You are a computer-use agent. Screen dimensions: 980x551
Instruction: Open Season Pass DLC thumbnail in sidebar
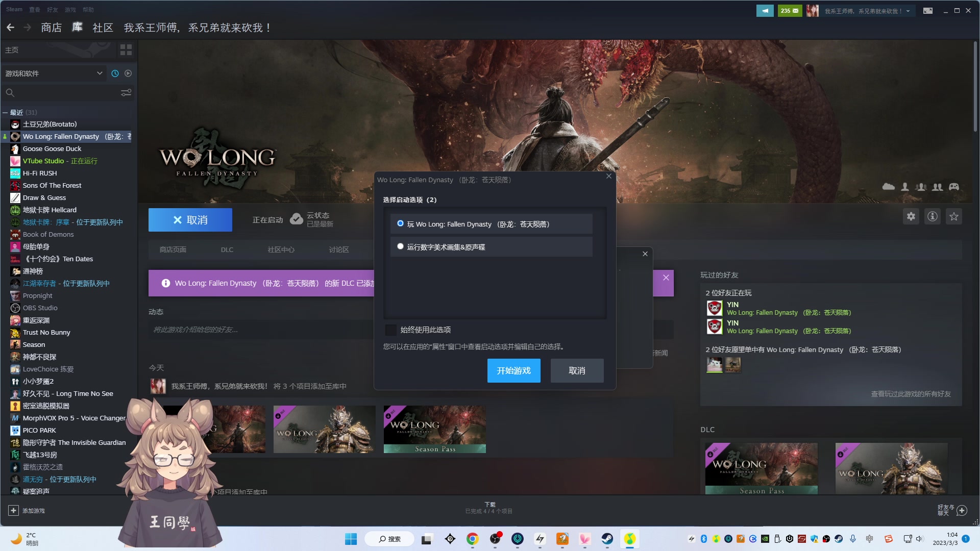point(762,468)
